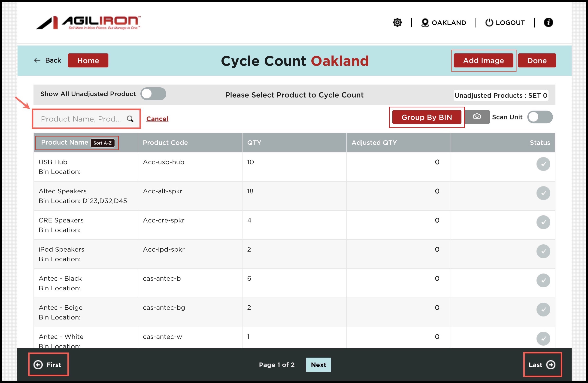Focus the product name search field
Screen dimensions: 588x383
(x=81, y=119)
